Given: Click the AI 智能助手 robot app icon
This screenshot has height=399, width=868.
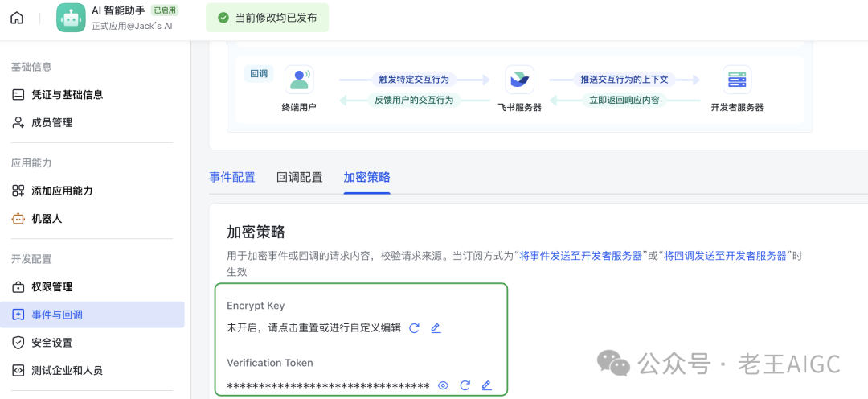Looking at the screenshot, I should point(71,18).
